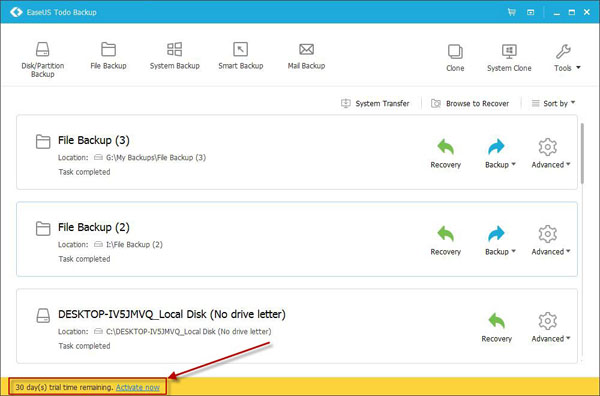Click Recovery for File Backup (2)

[445, 240]
